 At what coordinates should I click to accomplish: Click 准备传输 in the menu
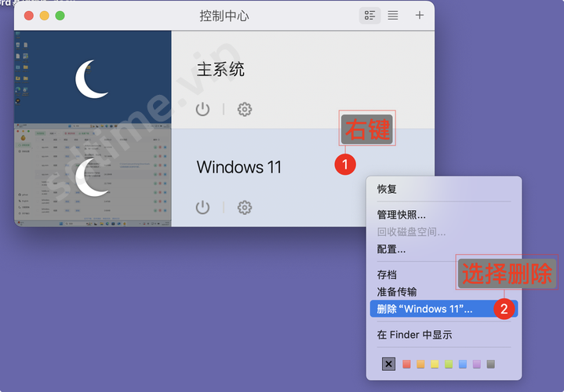point(396,292)
